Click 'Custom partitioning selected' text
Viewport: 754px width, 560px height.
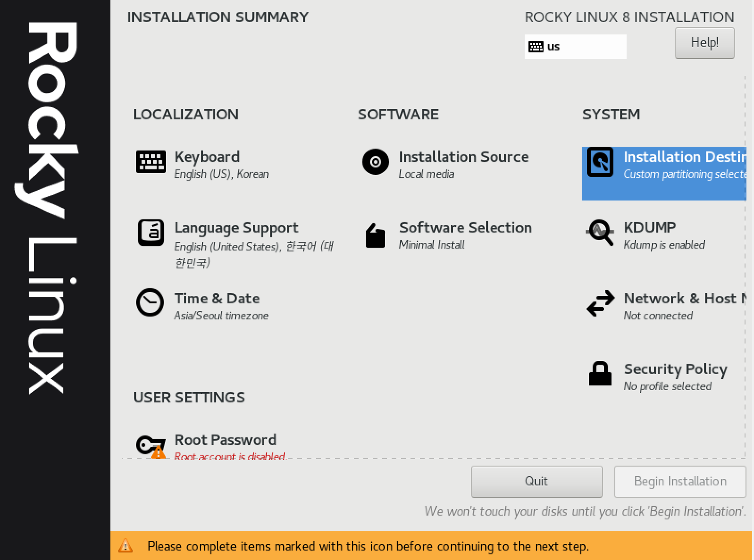[685, 175]
